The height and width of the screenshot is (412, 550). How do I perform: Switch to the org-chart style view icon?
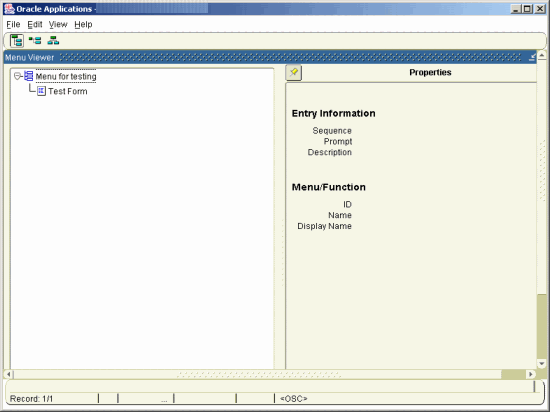(53, 41)
